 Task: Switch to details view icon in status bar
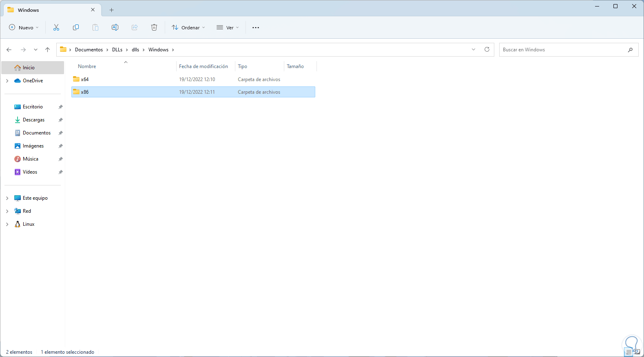point(629,352)
